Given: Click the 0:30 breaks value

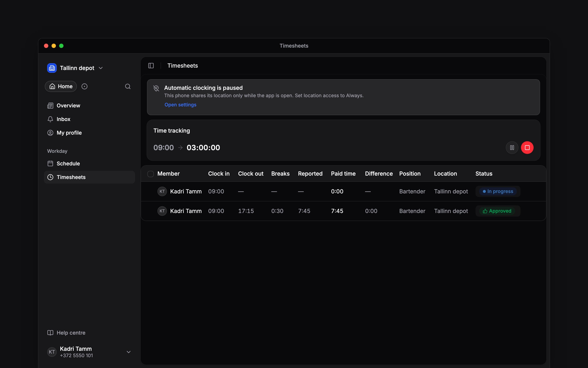Looking at the screenshot, I should click(x=277, y=211).
